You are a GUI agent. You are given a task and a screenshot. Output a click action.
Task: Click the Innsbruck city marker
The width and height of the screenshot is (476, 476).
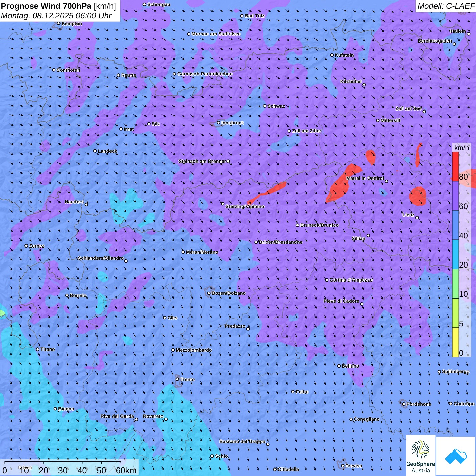[x=219, y=123]
